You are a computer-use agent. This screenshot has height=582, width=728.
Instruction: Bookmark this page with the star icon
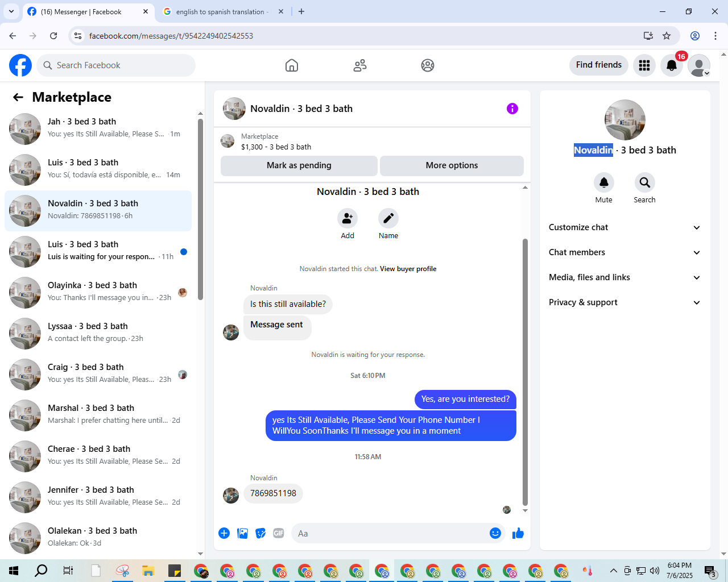[667, 36]
